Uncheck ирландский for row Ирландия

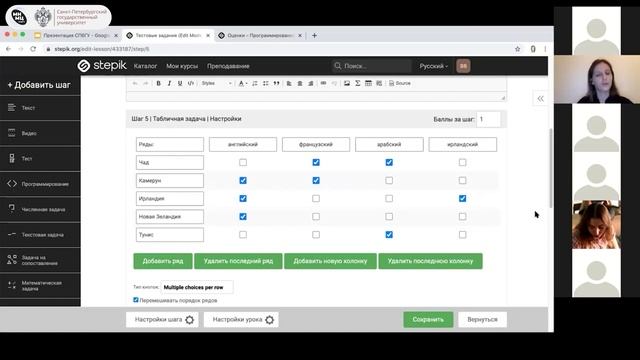[462, 198]
